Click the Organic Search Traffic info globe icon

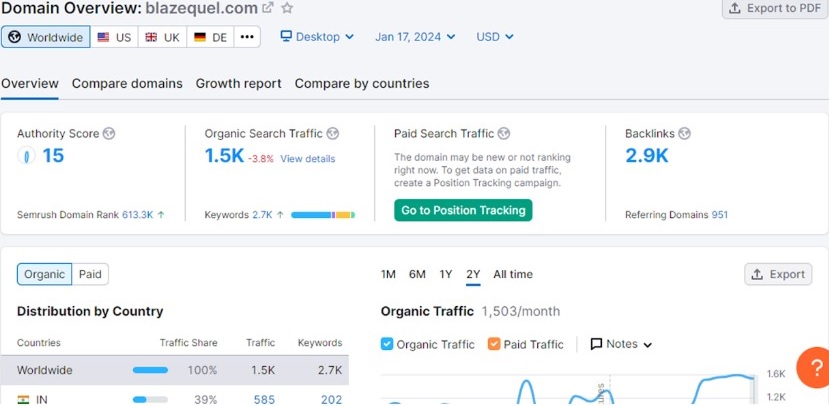[x=333, y=134]
